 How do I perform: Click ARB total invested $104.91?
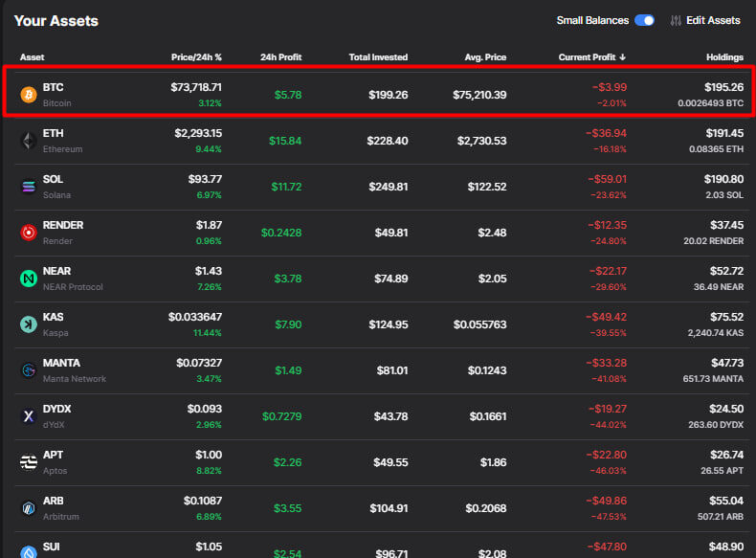(x=389, y=508)
